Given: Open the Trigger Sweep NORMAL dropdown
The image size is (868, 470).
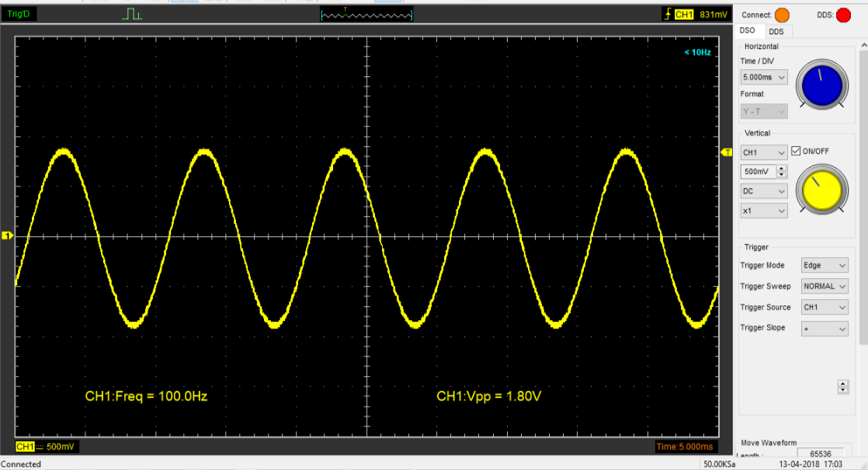Looking at the screenshot, I should [x=825, y=286].
